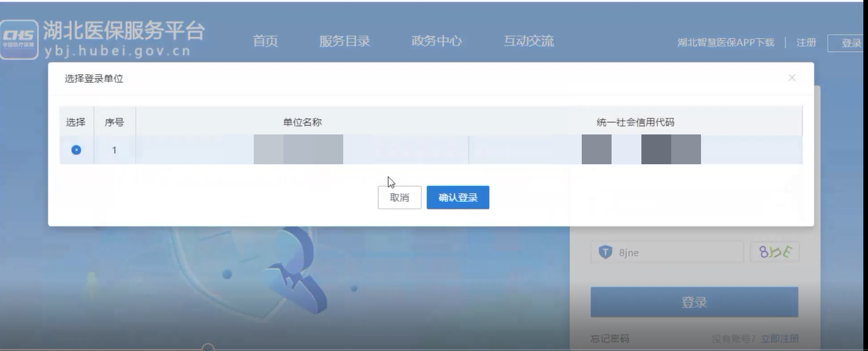Open the 注册 register link in the header
Image resolution: width=868 pixels, height=351 pixels.
click(x=806, y=43)
